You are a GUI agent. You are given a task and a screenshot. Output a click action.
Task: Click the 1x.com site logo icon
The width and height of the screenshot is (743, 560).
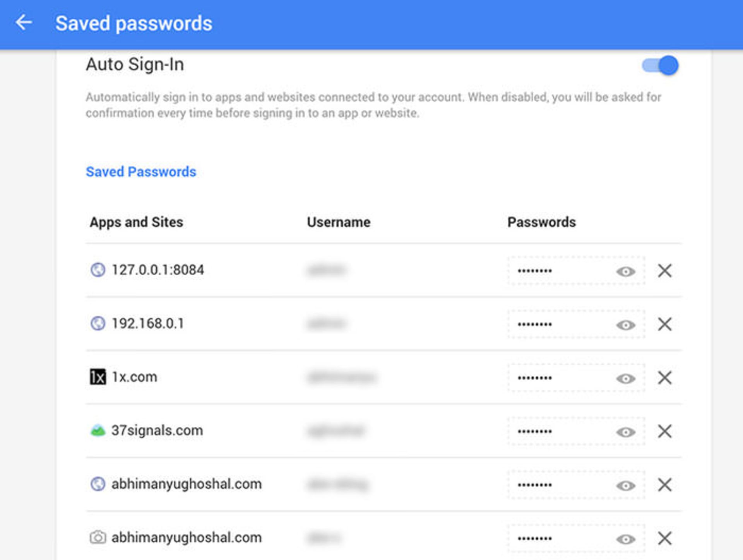click(98, 377)
